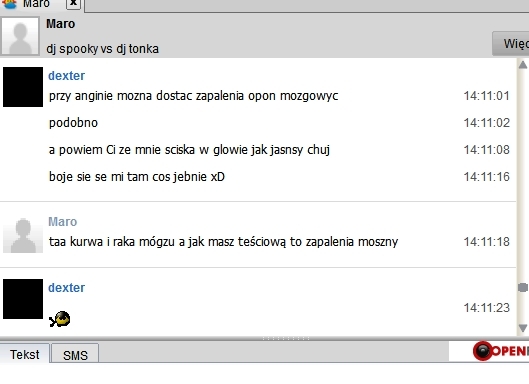Open Maro's contact avatar in header

coord(20,36)
